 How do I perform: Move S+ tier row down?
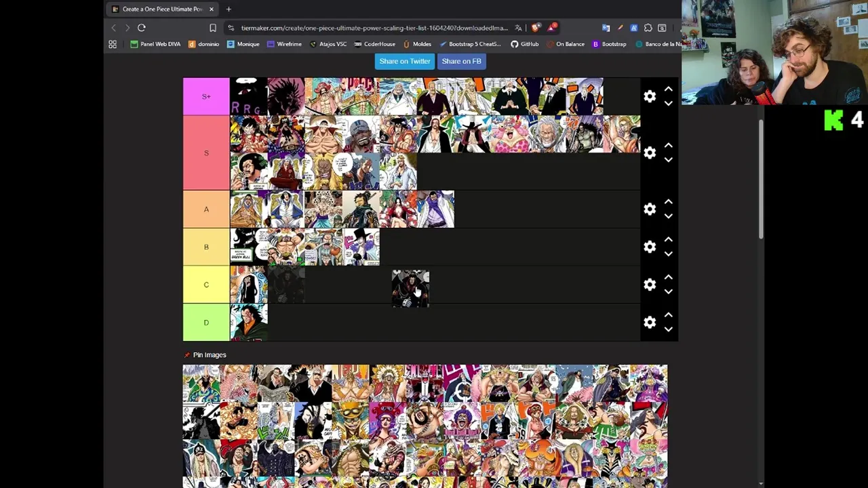[x=668, y=104]
